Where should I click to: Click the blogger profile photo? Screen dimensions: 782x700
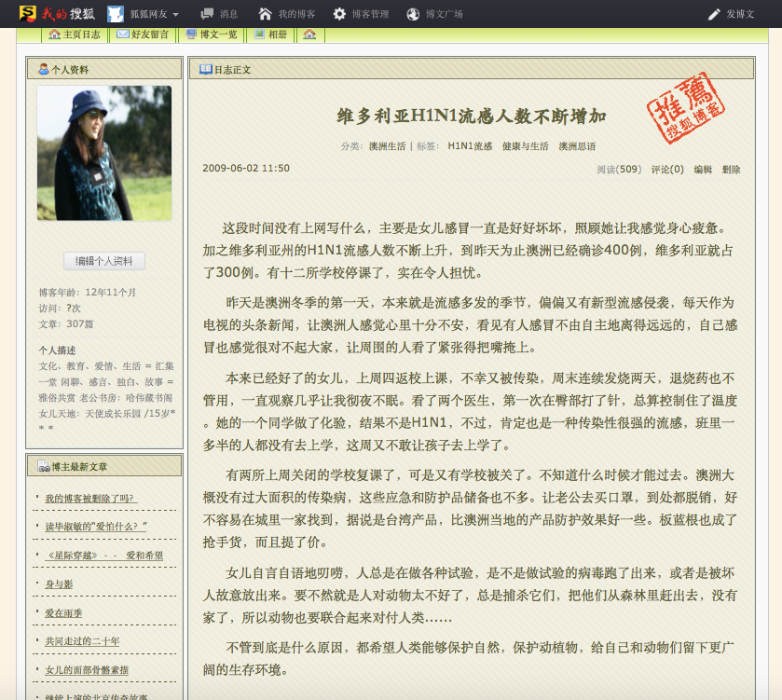104,153
